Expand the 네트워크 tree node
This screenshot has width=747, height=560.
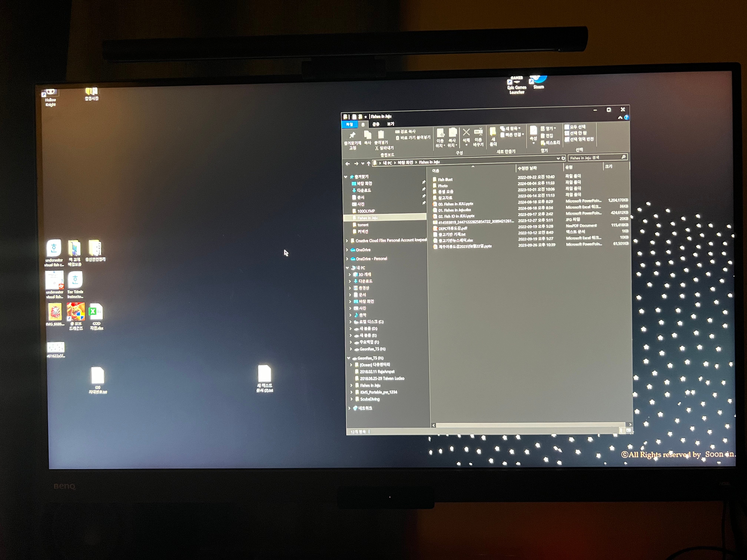coord(349,408)
